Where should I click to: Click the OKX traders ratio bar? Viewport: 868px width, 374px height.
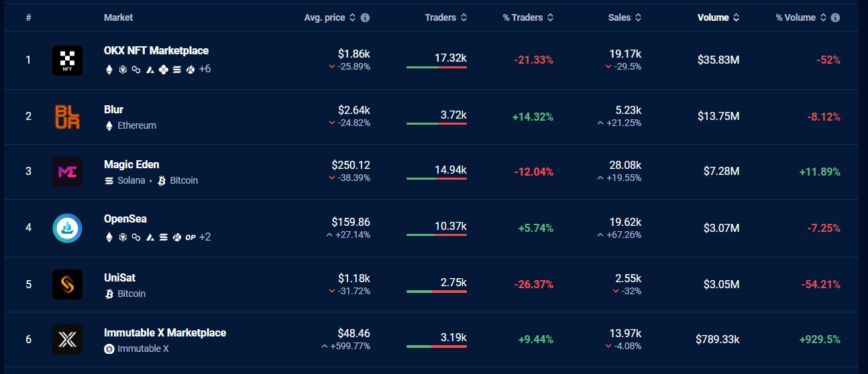(436, 68)
